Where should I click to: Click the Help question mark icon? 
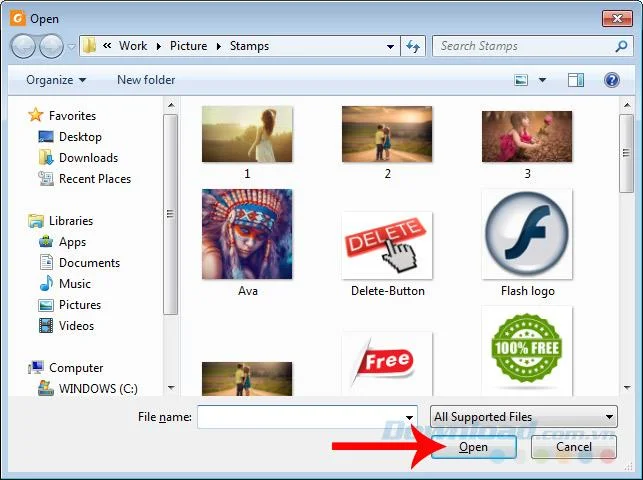[x=611, y=80]
